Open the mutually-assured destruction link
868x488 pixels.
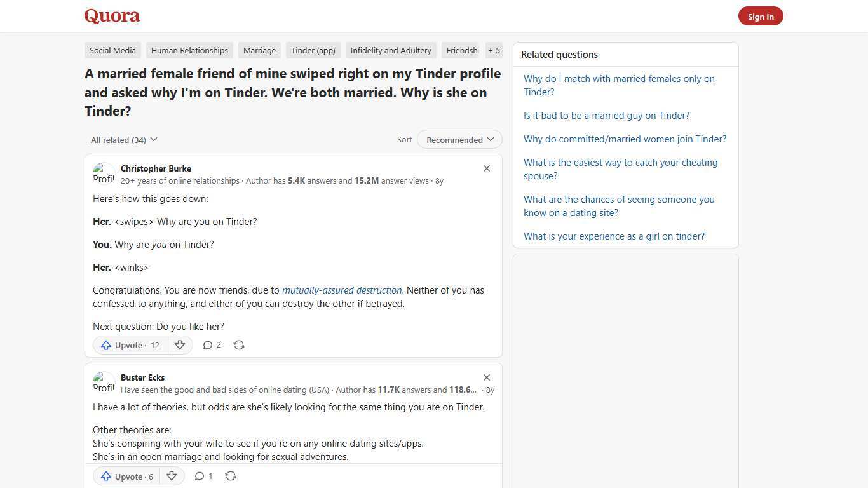coord(342,290)
